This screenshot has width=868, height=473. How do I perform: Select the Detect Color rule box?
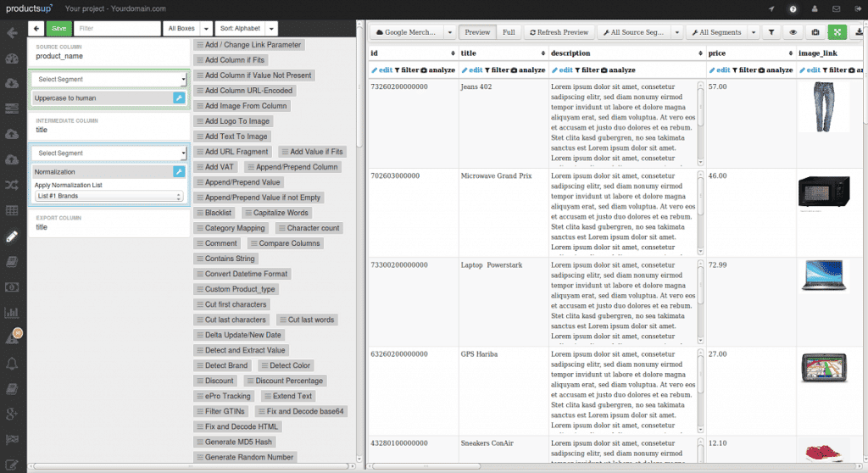tap(287, 365)
